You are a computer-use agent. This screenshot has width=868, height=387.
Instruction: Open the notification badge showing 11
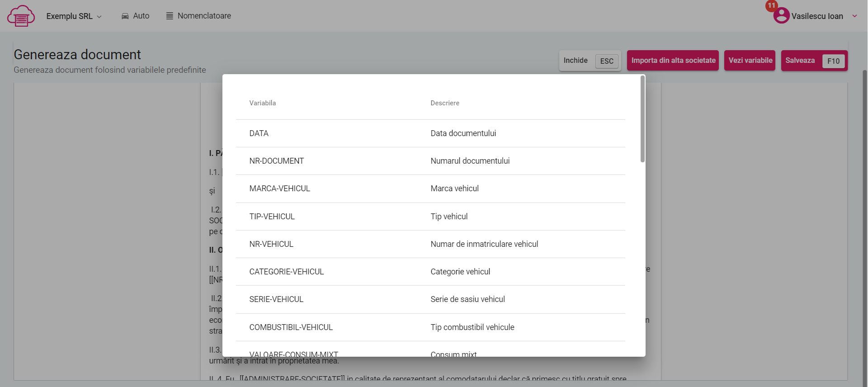pyautogui.click(x=771, y=5)
